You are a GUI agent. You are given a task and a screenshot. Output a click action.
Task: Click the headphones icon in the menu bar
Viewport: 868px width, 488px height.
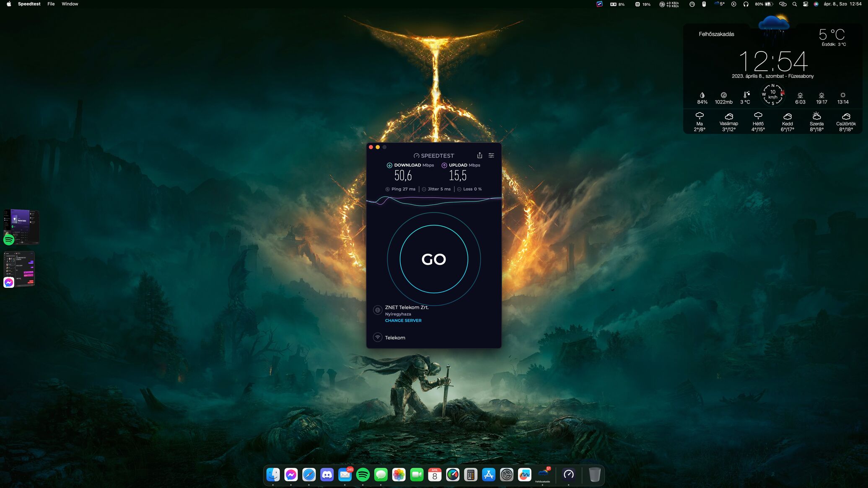[746, 4]
